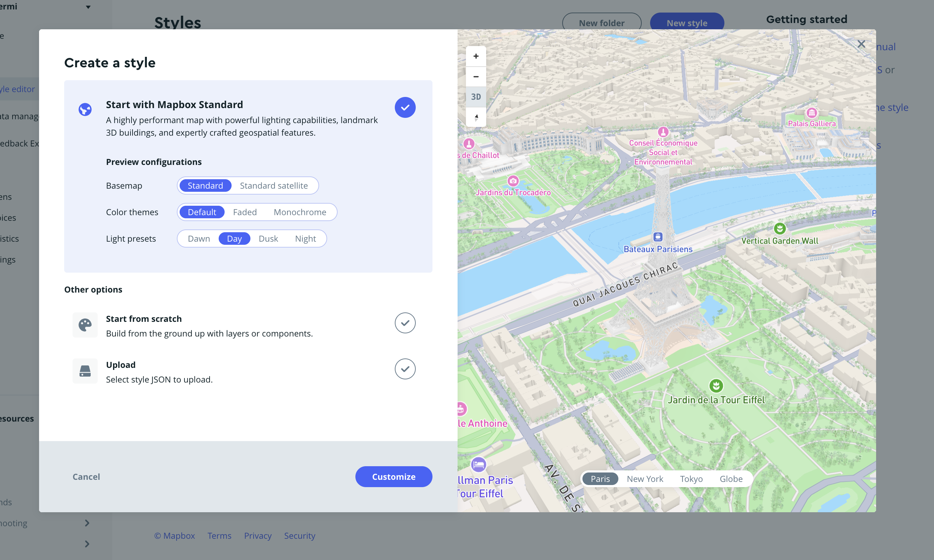
Task: Choose the Monochrome color theme
Action: coord(300,212)
